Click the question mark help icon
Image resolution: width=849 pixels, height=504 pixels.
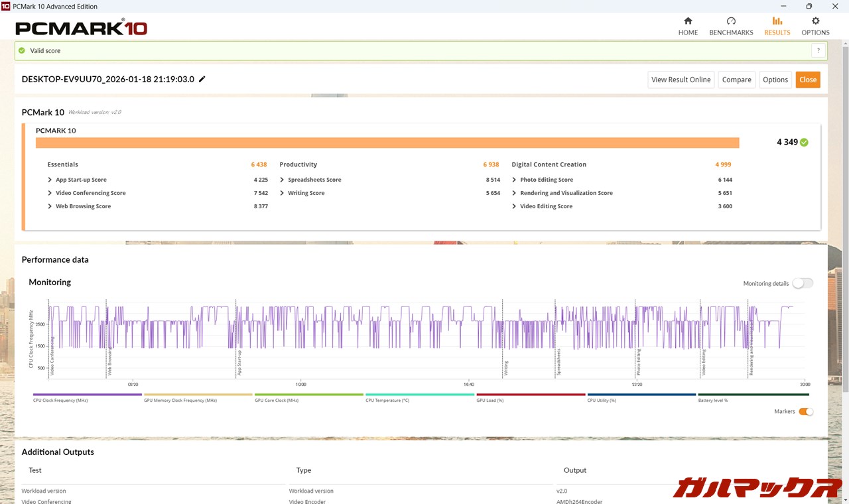point(818,50)
